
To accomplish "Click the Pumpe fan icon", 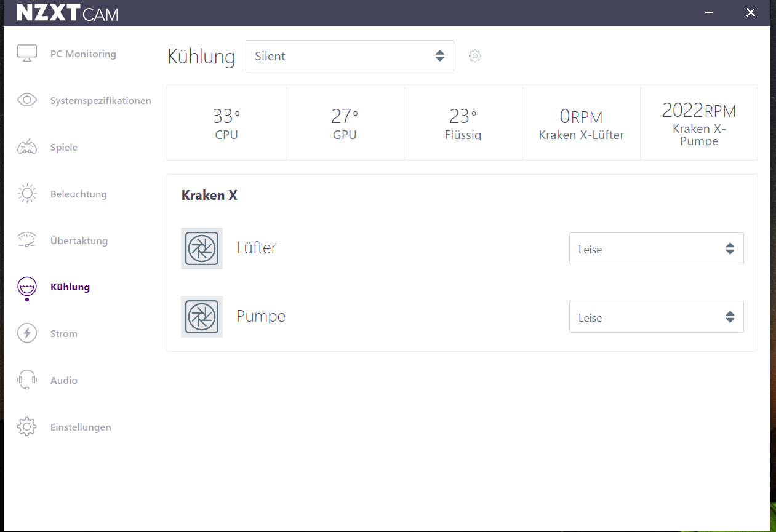I will [x=202, y=317].
